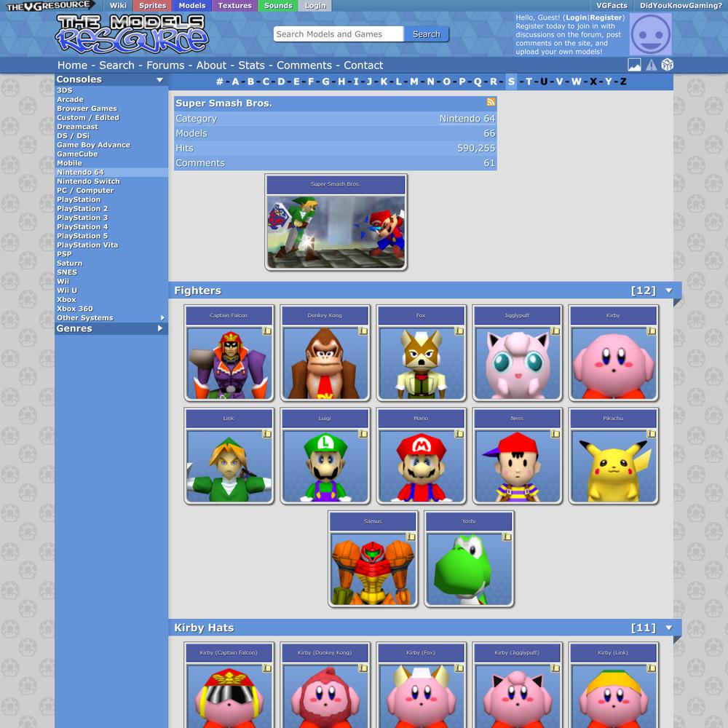Viewport: 728px width, 728px height.
Task: Click the small icon on the Ness card
Action: [555, 434]
